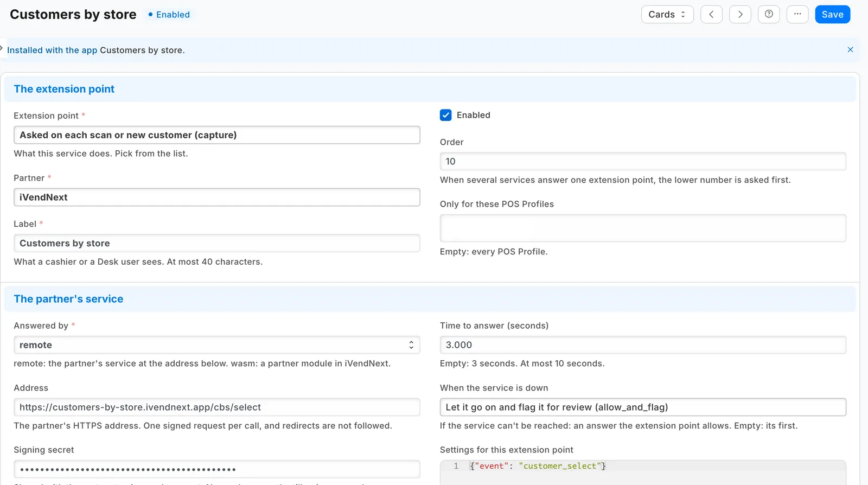Screen dimensions: 868x485
Task: Click the Only for these POS Profiles box
Action: point(643,228)
